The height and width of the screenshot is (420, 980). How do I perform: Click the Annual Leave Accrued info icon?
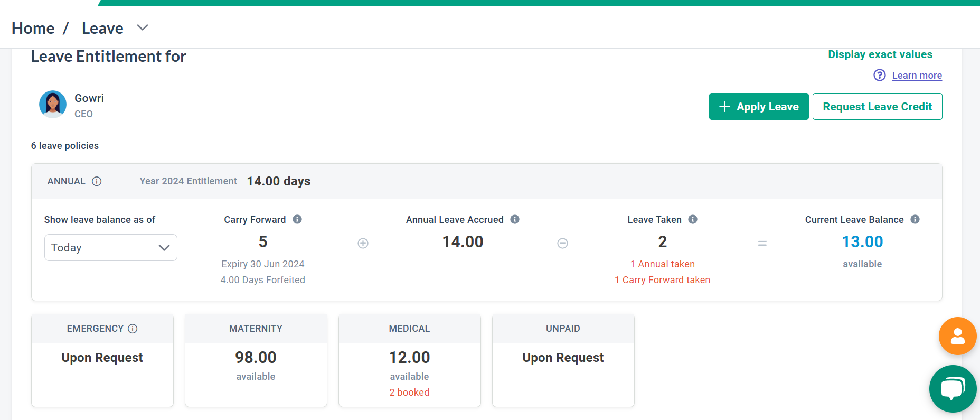[x=515, y=219]
